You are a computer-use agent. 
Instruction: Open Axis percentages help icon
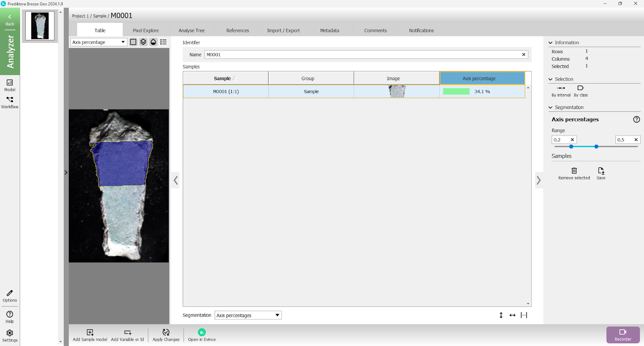(636, 119)
